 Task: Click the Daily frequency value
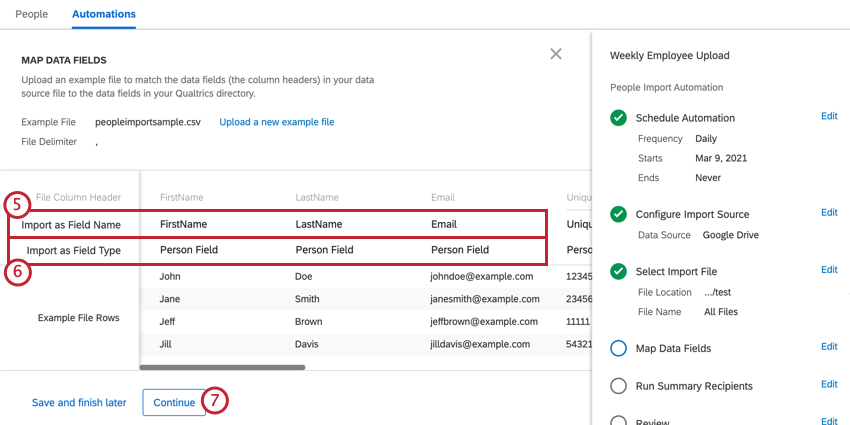706,139
